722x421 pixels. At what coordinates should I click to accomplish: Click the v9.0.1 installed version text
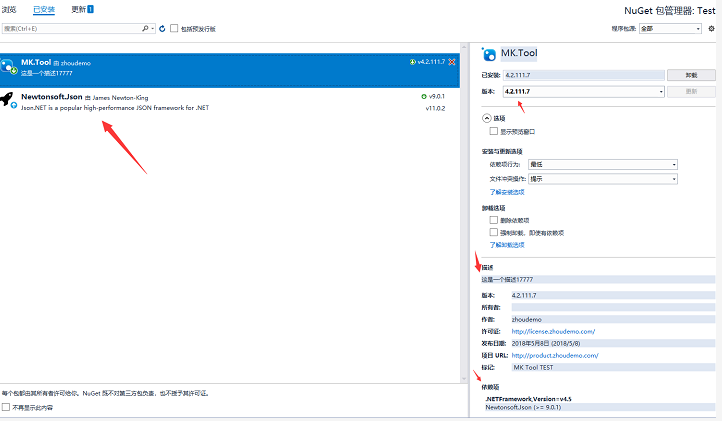tap(437, 96)
